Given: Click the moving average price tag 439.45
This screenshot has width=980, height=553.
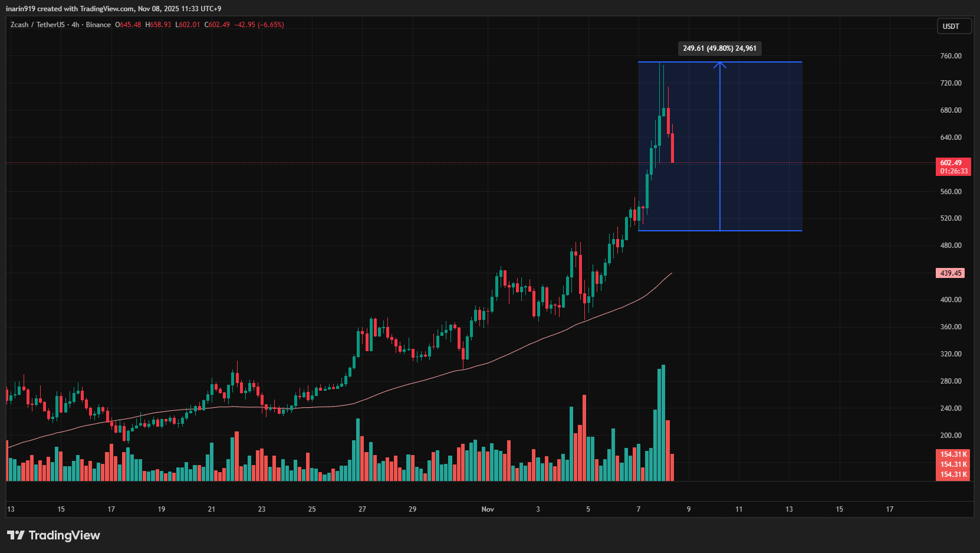Looking at the screenshot, I should [951, 273].
